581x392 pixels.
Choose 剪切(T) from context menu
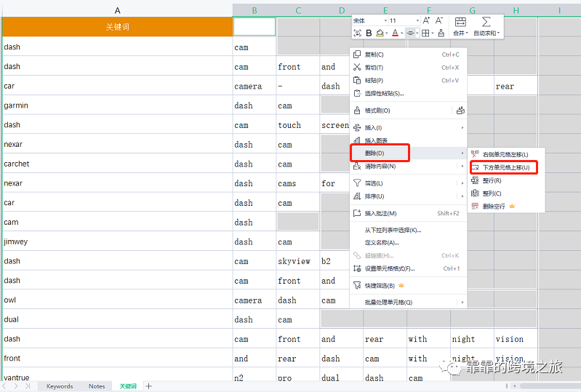pyautogui.click(x=409, y=68)
